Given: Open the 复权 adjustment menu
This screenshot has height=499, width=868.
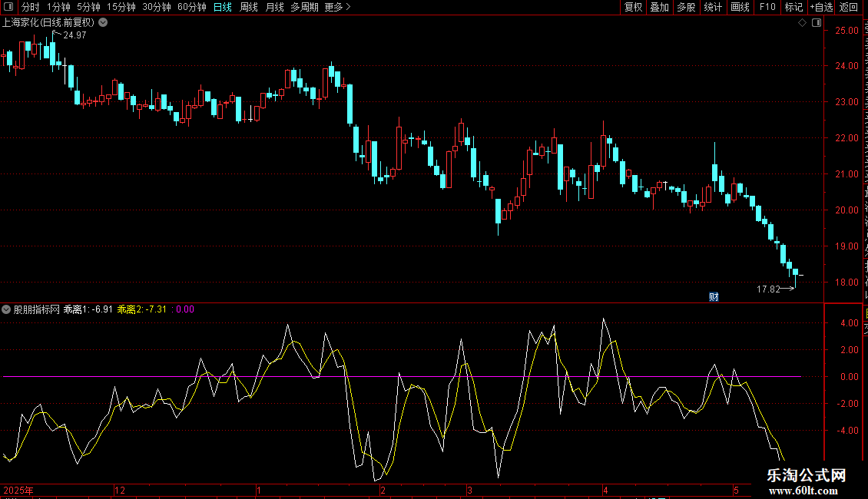Looking at the screenshot, I should (633, 7).
